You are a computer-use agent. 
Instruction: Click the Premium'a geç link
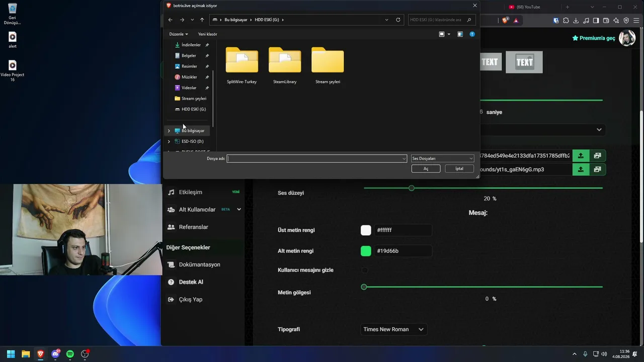[594, 38]
